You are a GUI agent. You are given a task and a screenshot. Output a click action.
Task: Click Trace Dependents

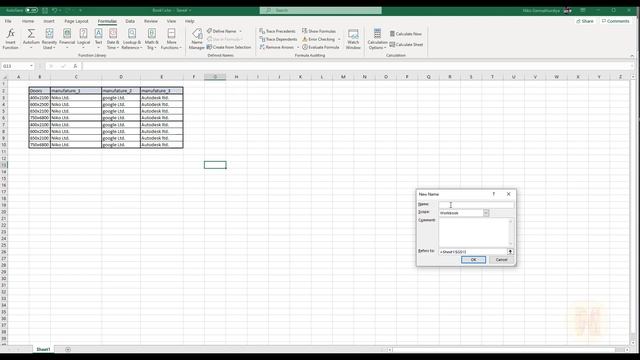pyautogui.click(x=278, y=39)
